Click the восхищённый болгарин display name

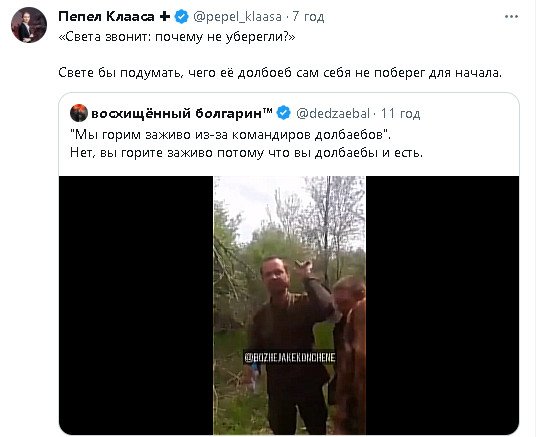182,113
